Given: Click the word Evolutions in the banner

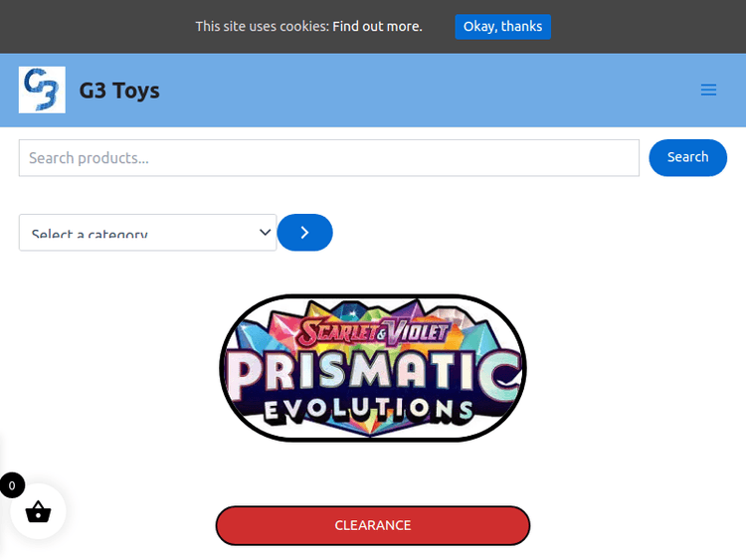Looking at the screenshot, I should tap(369, 408).
